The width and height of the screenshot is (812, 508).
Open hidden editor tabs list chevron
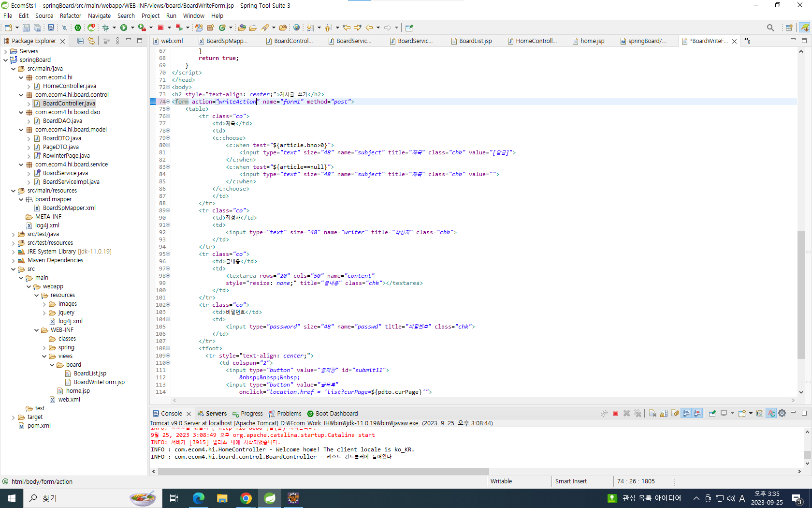pos(747,41)
